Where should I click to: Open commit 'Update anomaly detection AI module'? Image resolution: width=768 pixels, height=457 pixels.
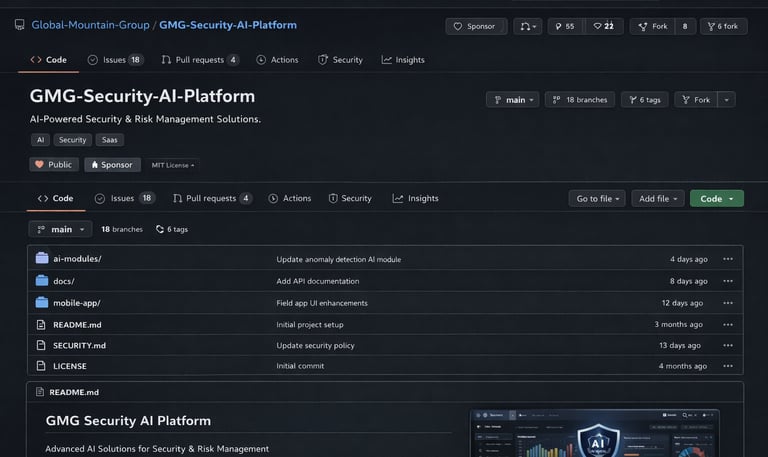(x=338, y=260)
